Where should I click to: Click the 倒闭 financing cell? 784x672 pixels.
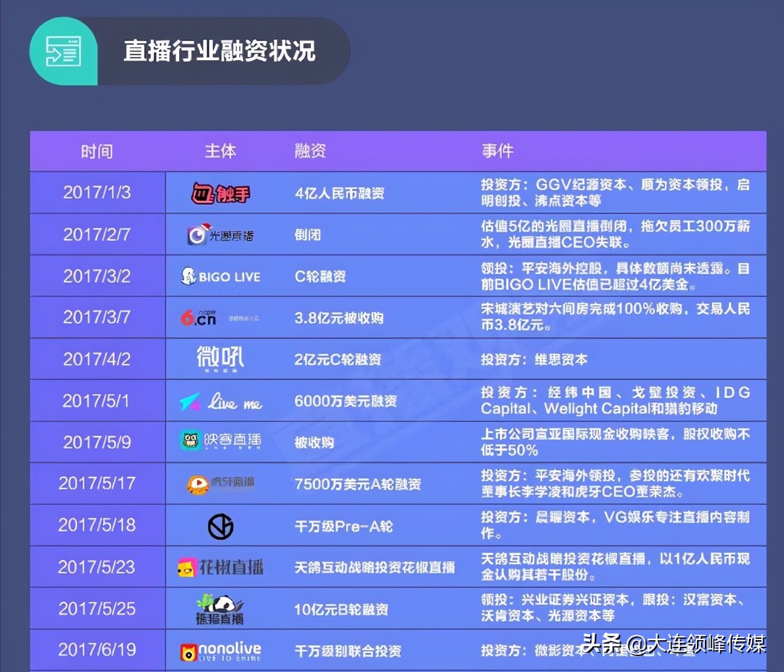click(x=307, y=235)
